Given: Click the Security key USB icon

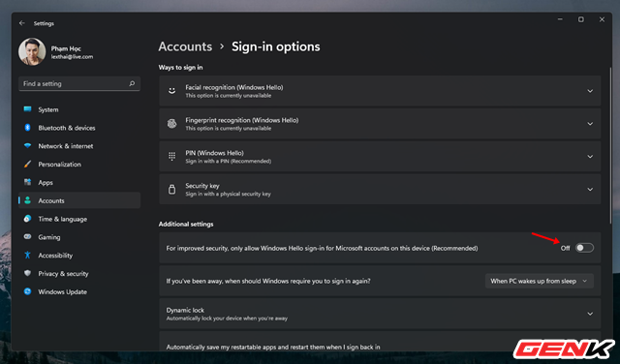Looking at the screenshot, I should pyautogui.click(x=171, y=189).
